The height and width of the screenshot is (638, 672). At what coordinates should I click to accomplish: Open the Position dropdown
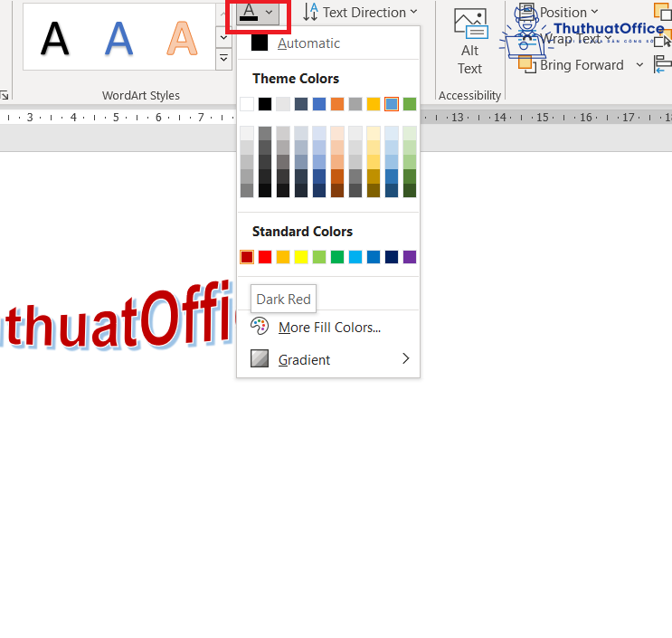click(556, 12)
